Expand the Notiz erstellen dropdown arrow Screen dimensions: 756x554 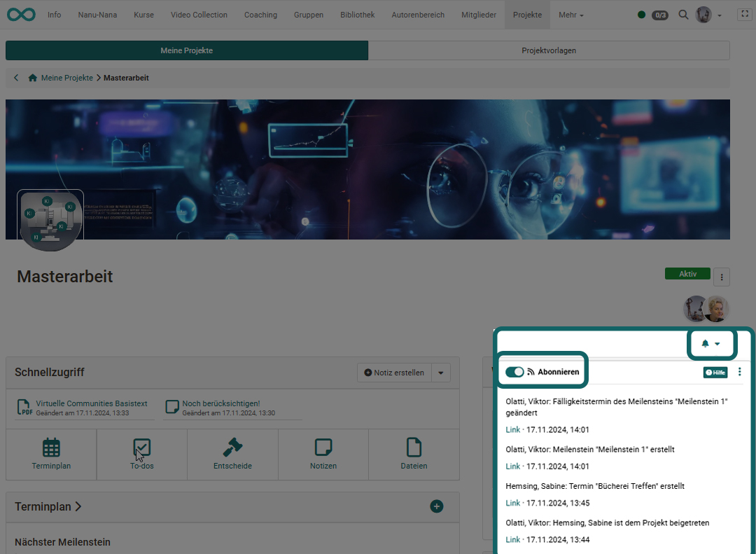tap(440, 373)
